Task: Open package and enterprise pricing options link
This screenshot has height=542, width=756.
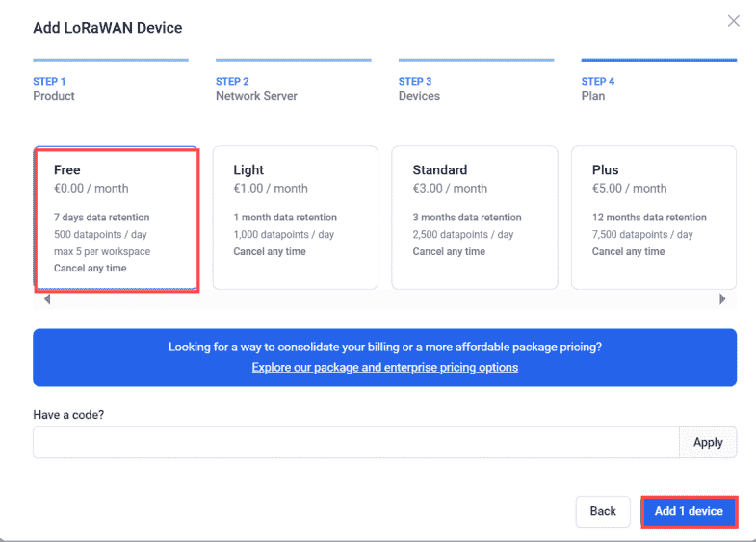Action: [385, 367]
